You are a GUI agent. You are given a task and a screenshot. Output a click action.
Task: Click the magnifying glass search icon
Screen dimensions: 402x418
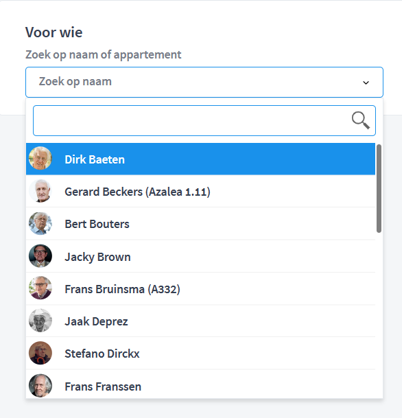click(x=360, y=120)
